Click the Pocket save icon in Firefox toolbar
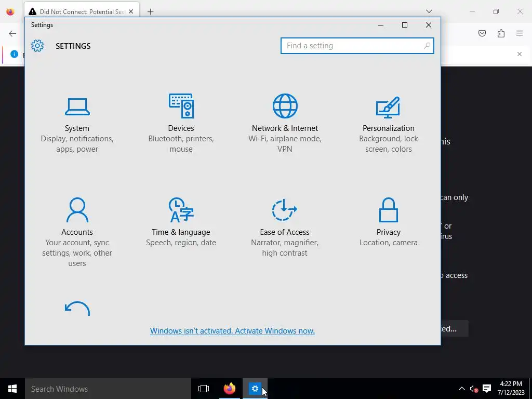Screen dimensions: 532x399 (482, 33)
